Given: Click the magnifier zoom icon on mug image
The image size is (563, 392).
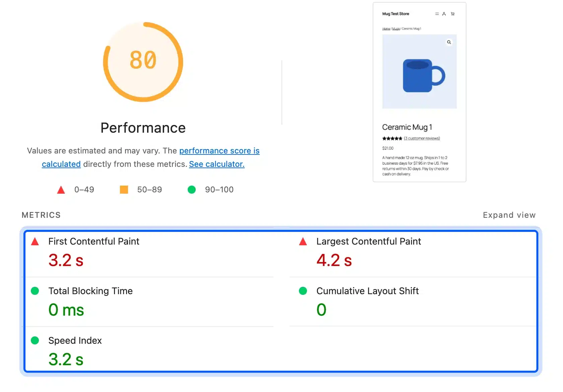Looking at the screenshot, I should click(449, 42).
